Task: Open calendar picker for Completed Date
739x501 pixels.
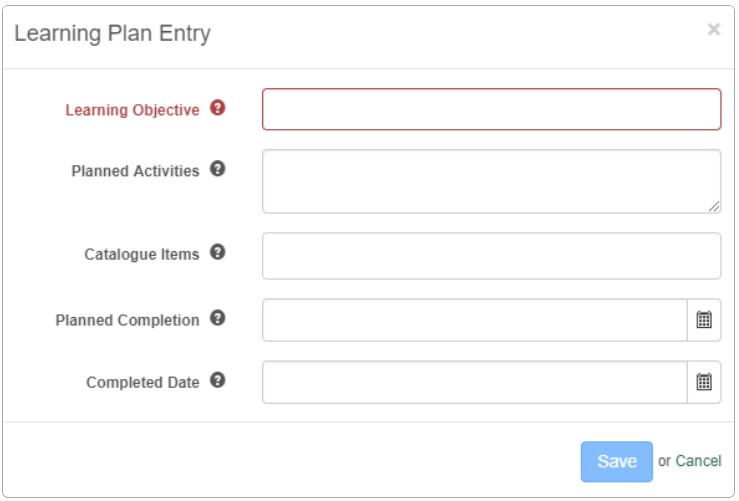Action: click(704, 382)
